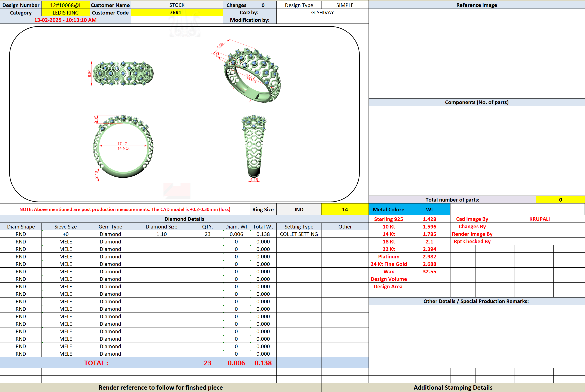Select the ring size value 14 cell
The height and width of the screenshot is (392, 585).
tap(345, 209)
